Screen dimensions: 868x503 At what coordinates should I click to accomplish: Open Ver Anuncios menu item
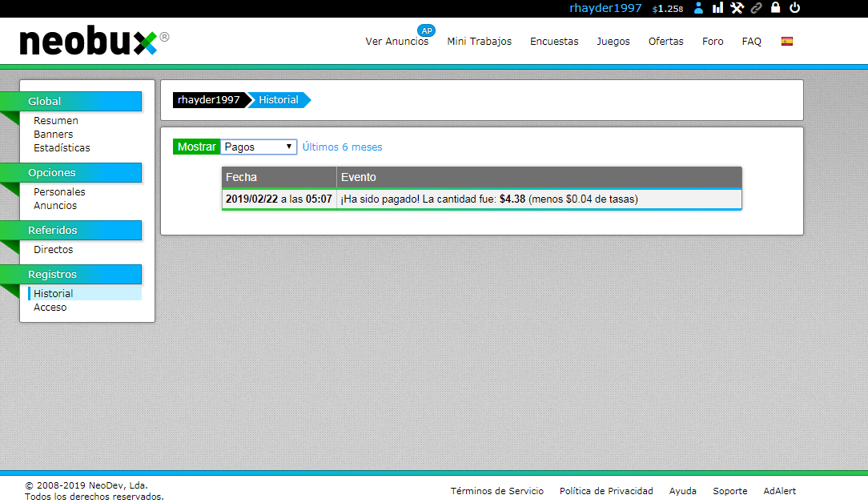[x=397, y=42]
